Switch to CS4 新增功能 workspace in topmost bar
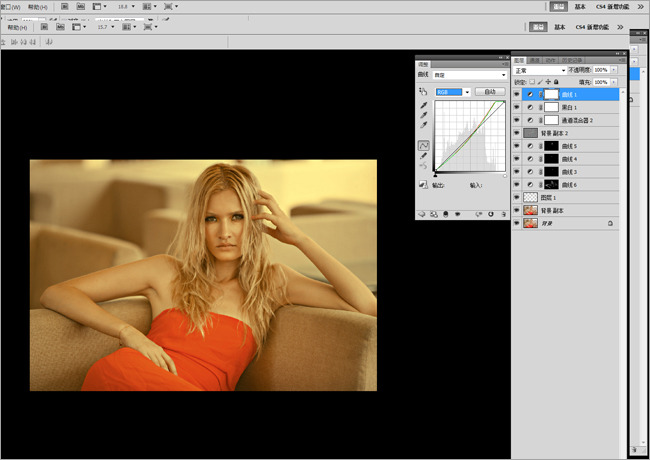 612,7
